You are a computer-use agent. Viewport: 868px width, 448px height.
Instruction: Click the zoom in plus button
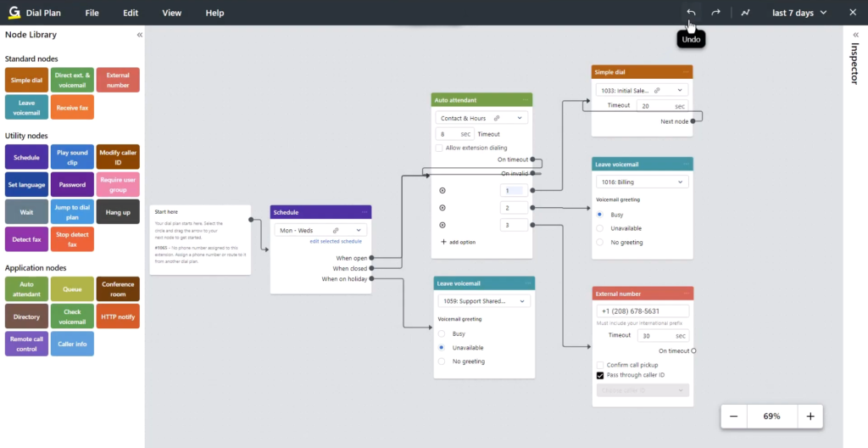pos(810,416)
